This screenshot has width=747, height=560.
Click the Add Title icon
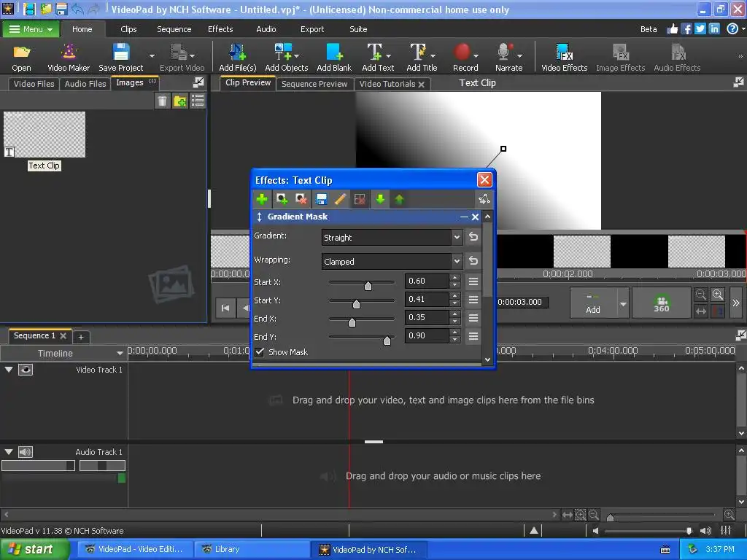pos(418,52)
